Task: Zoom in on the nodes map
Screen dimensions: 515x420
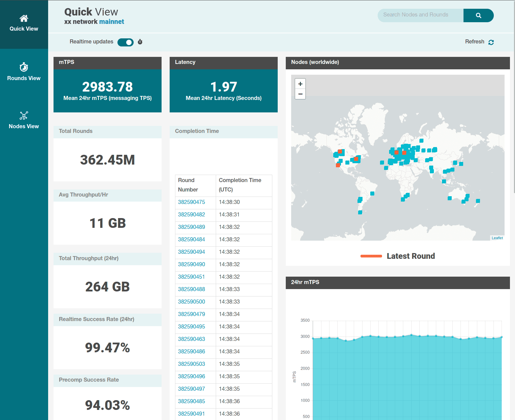Action: [x=300, y=84]
